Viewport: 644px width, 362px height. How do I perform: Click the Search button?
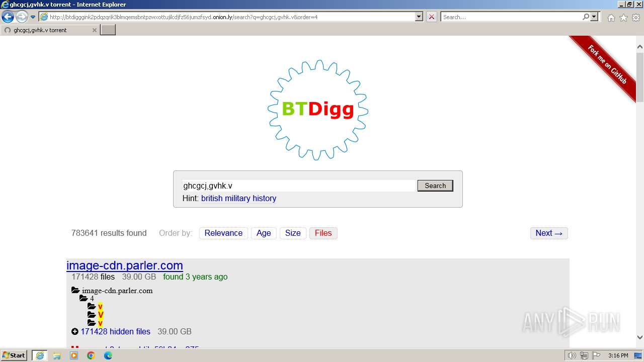click(x=435, y=186)
